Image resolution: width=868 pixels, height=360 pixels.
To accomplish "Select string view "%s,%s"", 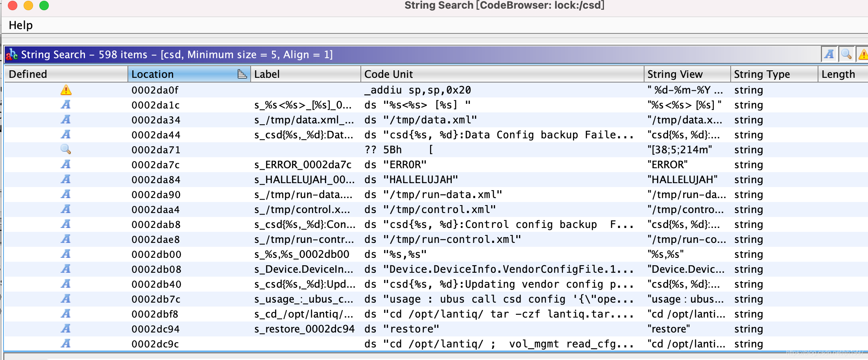I will [666, 254].
